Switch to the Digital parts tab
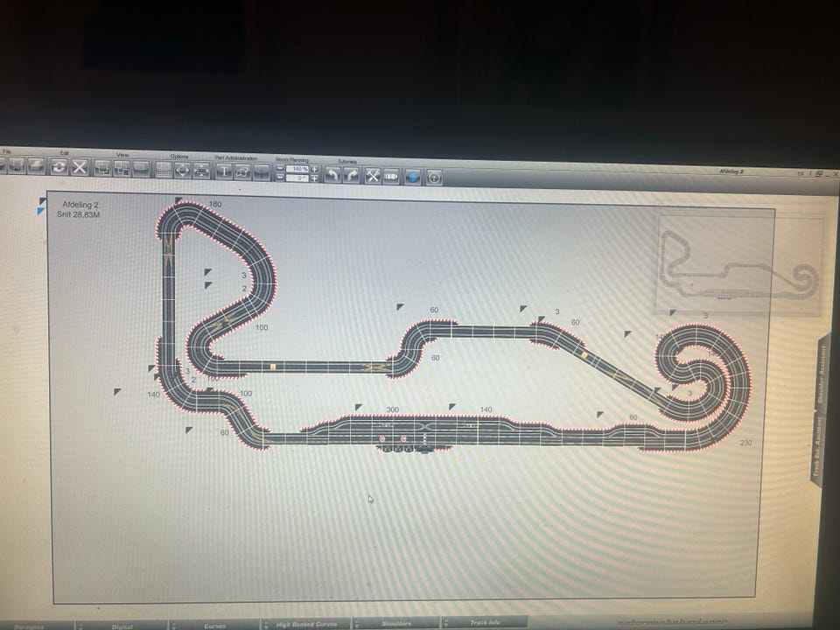 pyautogui.click(x=122, y=626)
